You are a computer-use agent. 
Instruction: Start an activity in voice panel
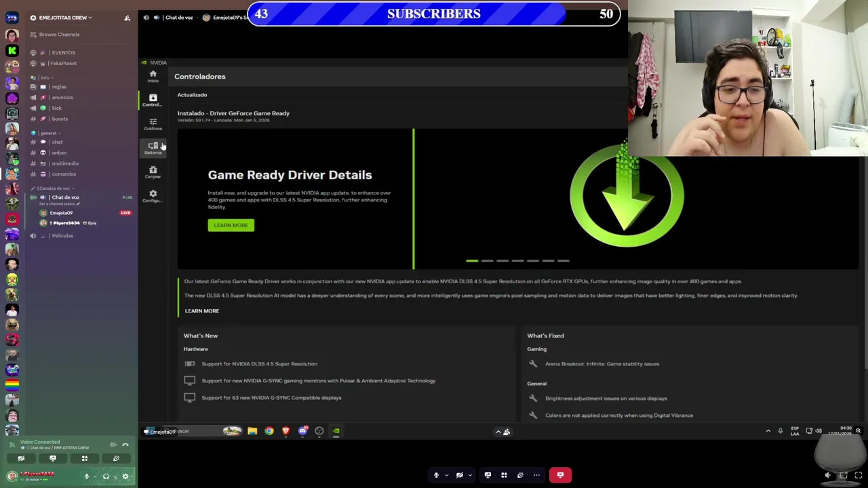pyautogui.click(x=85, y=459)
